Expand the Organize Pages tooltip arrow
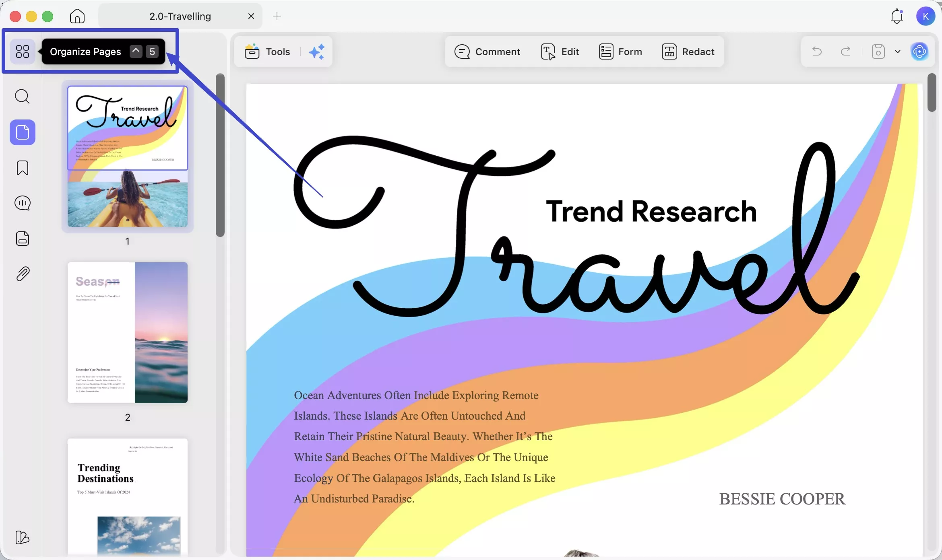This screenshot has width=942, height=560. (x=136, y=51)
